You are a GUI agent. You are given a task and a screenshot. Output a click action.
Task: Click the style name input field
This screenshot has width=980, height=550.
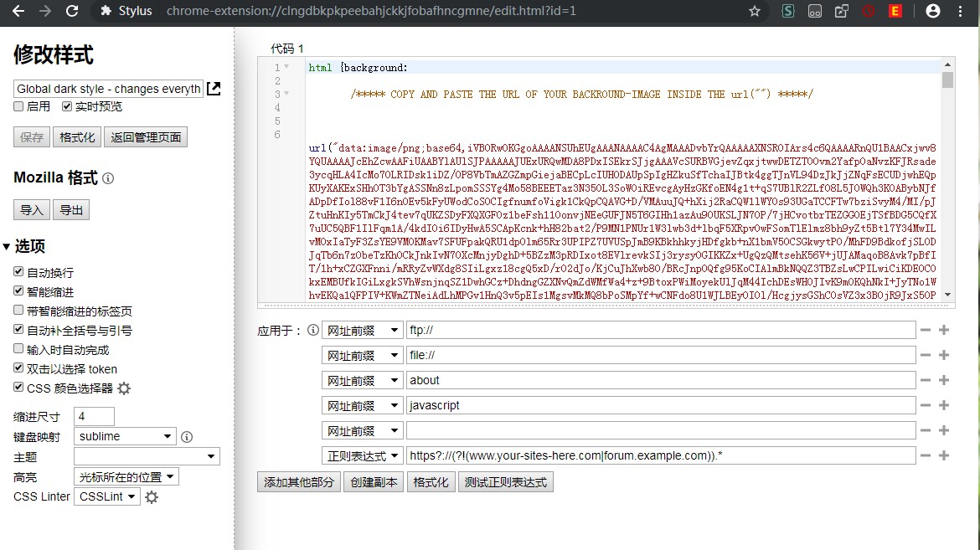[108, 89]
